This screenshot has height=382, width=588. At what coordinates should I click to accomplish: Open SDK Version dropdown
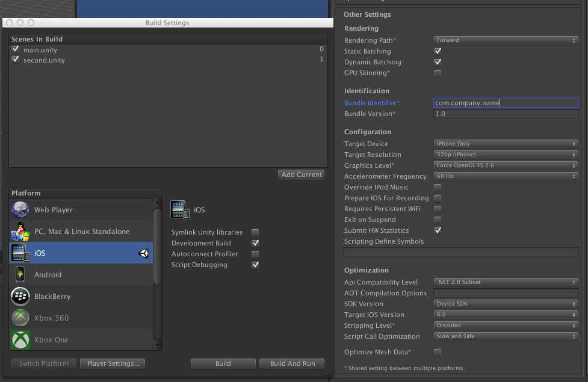[506, 304]
